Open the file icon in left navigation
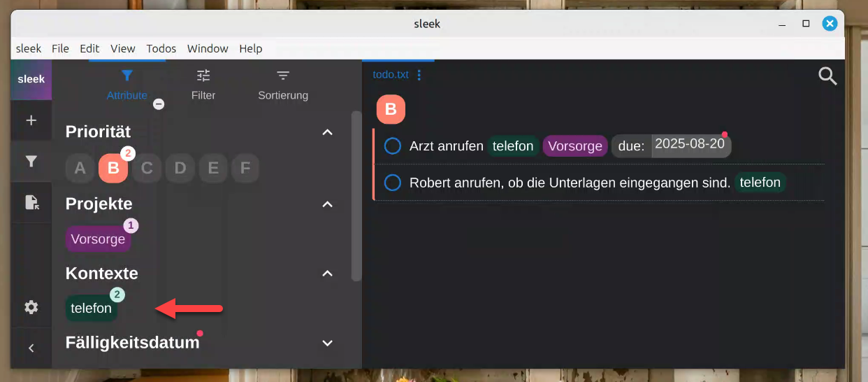 pyautogui.click(x=31, y=202)
